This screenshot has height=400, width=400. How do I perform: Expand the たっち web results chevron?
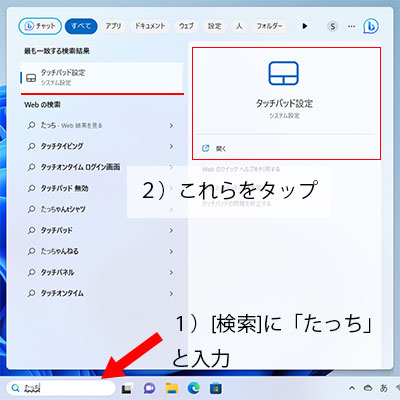point(171,125)
